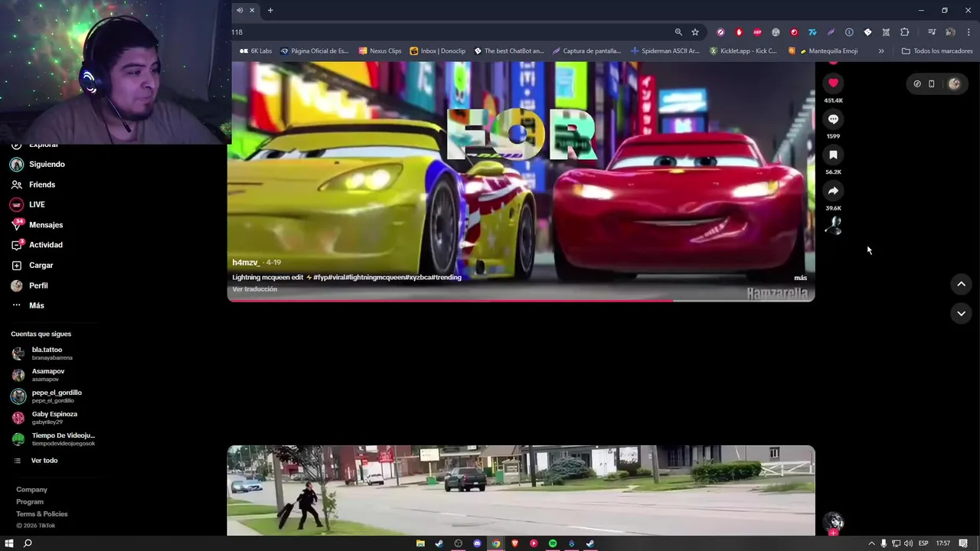980x551 pixels.
Task: Open the Inbox | Donoclip bookmark
Action: click(x=437, y=51)
